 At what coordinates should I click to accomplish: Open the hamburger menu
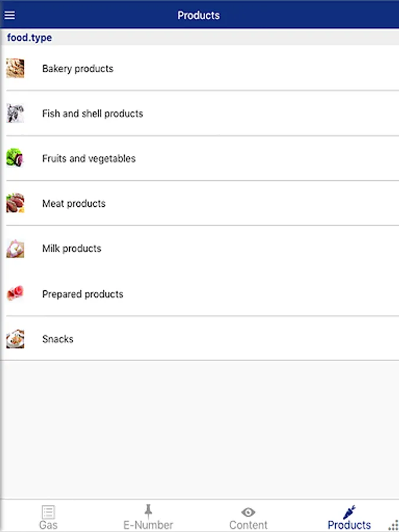click(9, 15)
